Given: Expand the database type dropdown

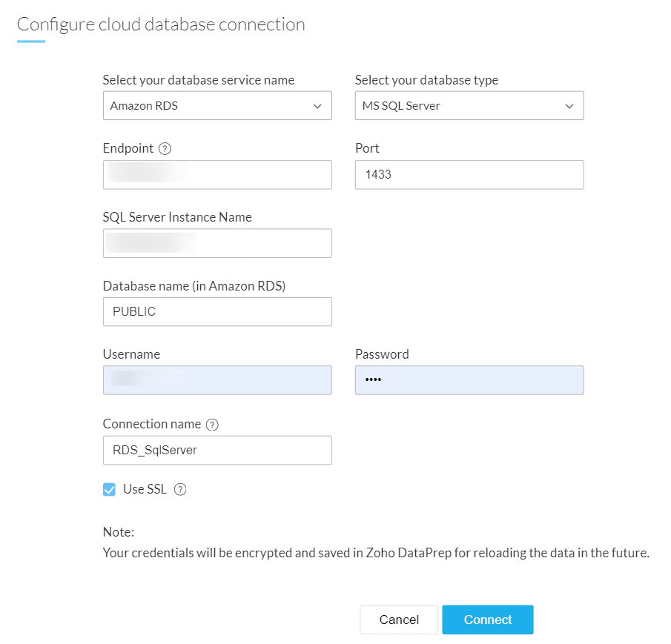Looking at the screenshot, I should point(469,106).
